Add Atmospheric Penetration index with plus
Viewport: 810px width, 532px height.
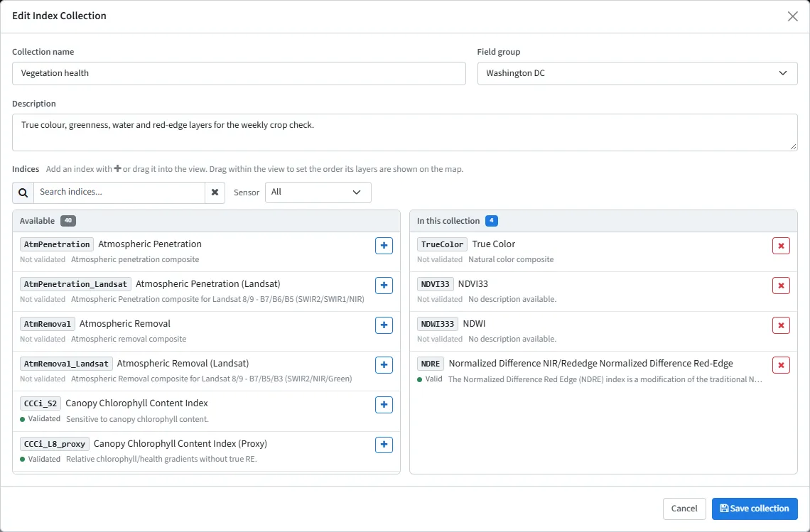click(x=384, y=246)
